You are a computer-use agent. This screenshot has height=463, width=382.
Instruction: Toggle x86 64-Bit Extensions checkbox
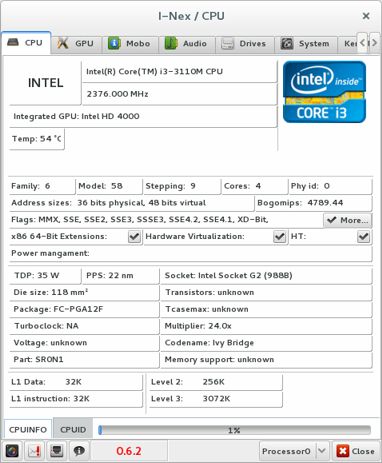pyautogui.click(x=134, y=237)
